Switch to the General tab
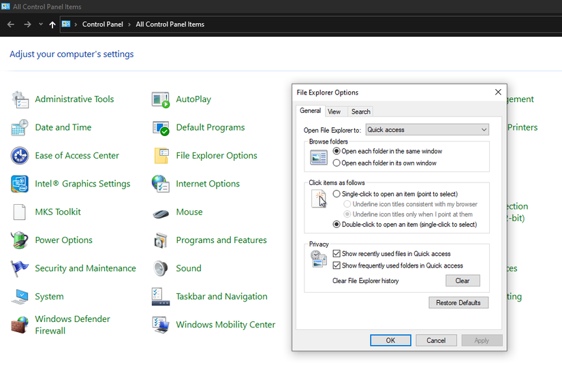Image resolution: width=562 pixels, height=392 pixels. tap(311, 111)
